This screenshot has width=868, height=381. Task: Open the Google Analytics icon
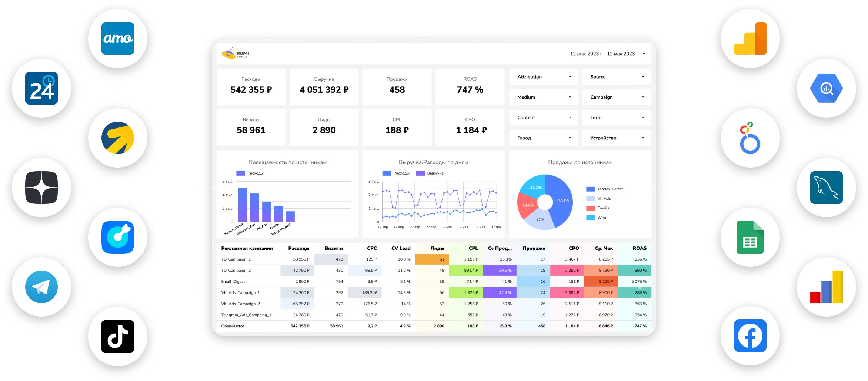pyautogui.click(x=750, y=39)
